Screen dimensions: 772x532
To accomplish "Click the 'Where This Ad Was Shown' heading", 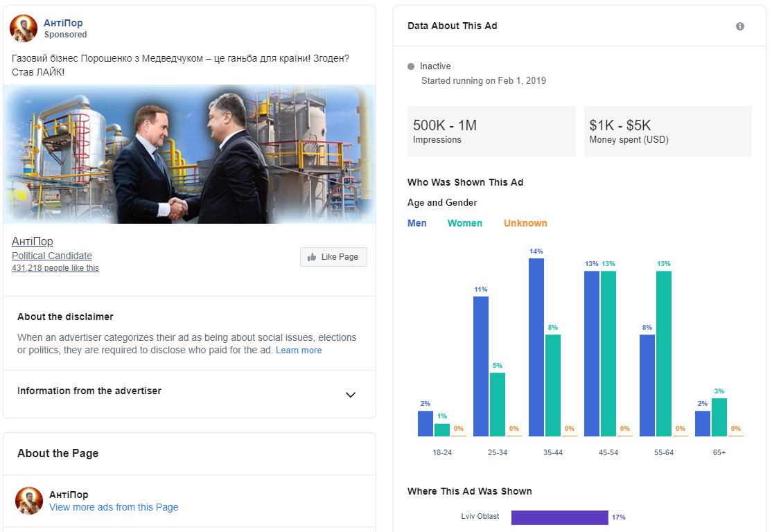I will (x=470, y=491).
